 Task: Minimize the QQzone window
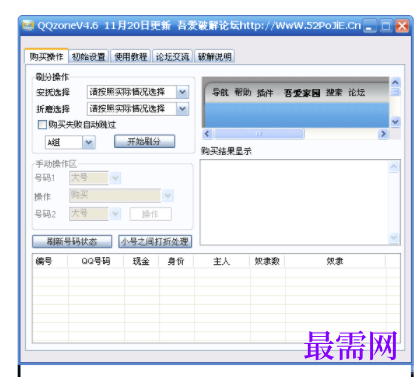pos(369,26)
